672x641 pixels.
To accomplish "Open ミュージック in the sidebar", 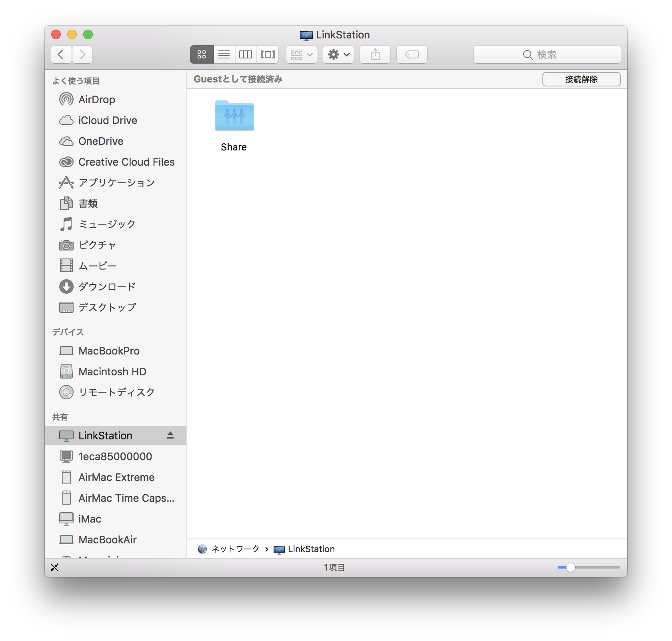I will tap(116, 224).
